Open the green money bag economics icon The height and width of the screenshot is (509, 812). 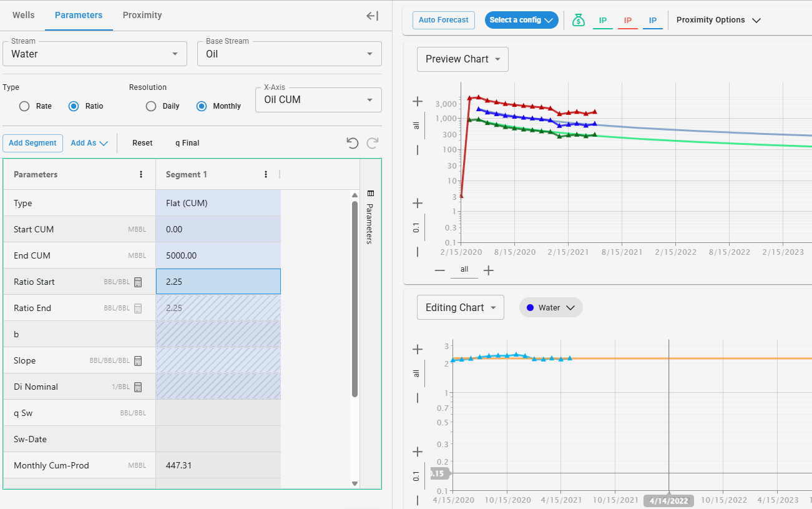(579, 20)
